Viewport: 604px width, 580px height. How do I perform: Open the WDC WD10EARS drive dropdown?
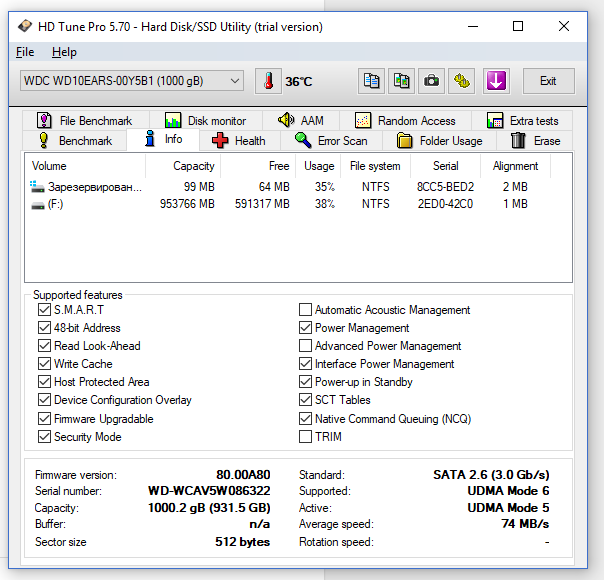pyautogui.click(x=131, y=81)
